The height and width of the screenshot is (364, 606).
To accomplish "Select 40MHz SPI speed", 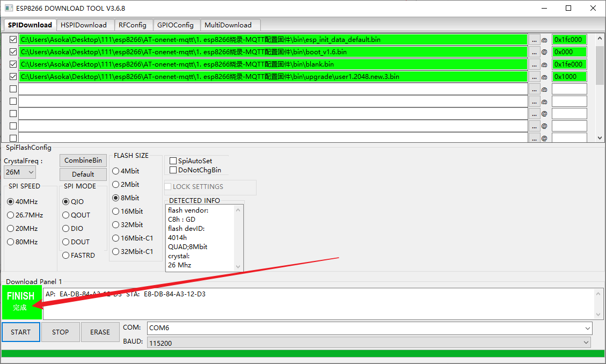I will (23, 202).
